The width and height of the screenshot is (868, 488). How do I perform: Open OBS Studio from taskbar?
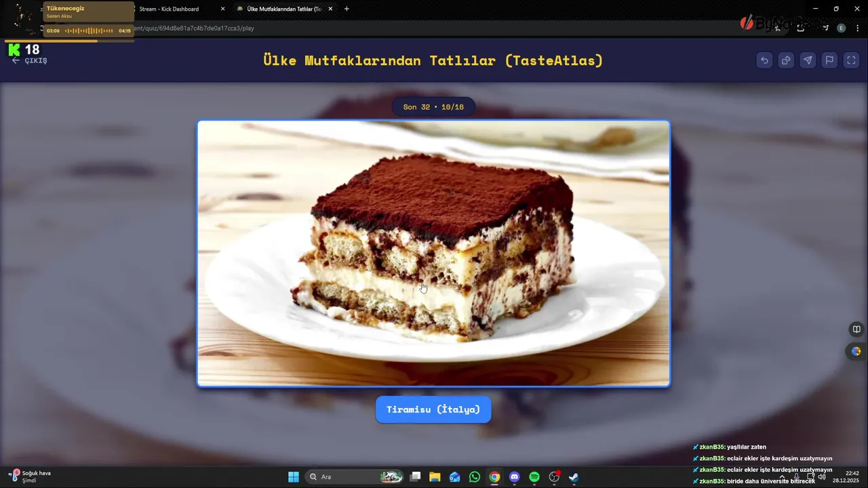[x=554, y=477]
